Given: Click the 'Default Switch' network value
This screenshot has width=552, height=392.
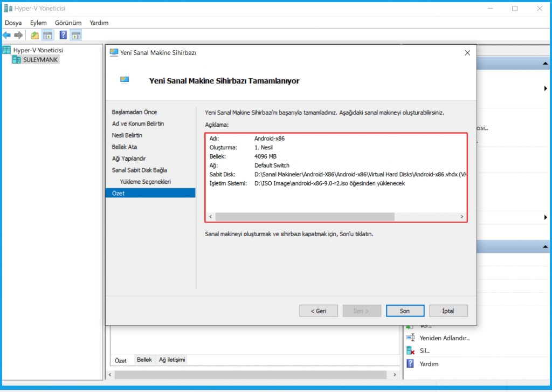Looking at the screenshot, I should tap(272, 166).
